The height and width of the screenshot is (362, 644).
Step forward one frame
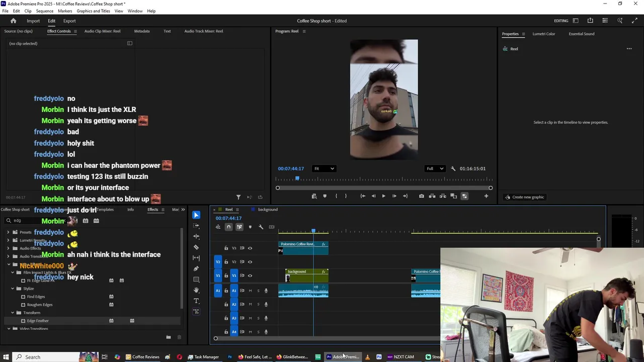(x=394, y=196)
